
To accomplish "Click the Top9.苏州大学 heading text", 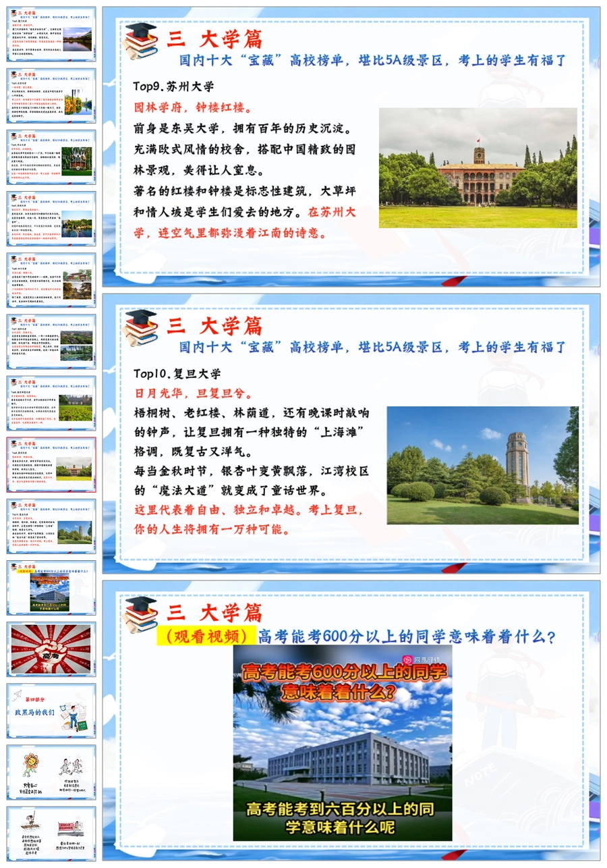I will 173,87.
